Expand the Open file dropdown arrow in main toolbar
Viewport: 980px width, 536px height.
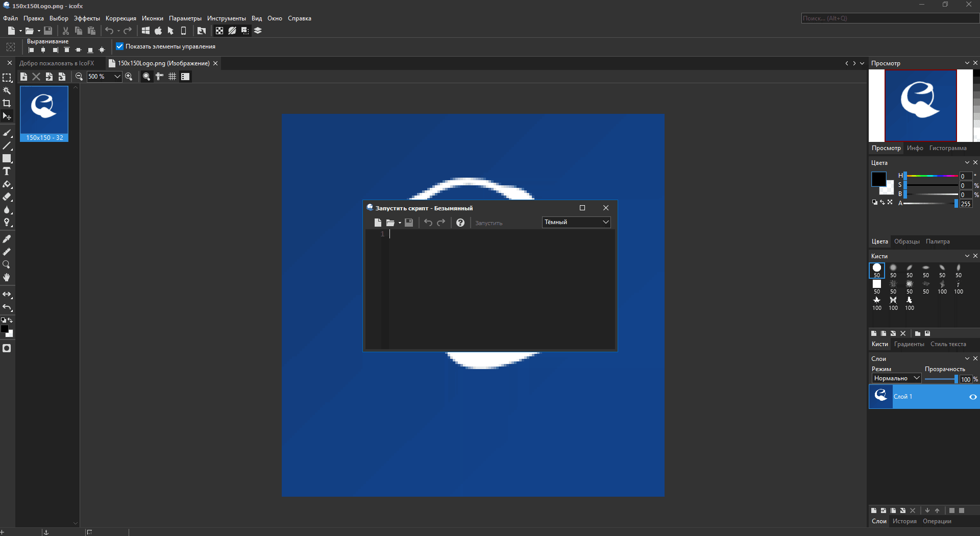(x=39, y=31)
